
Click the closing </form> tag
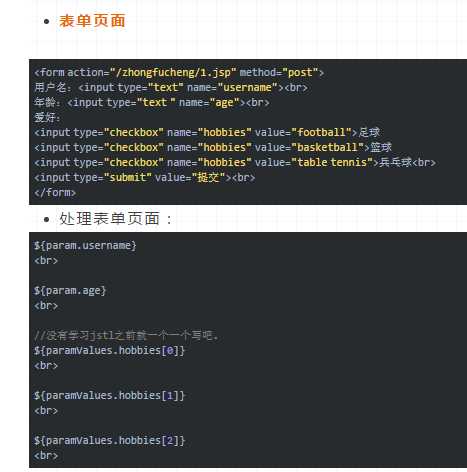[55, 192]
